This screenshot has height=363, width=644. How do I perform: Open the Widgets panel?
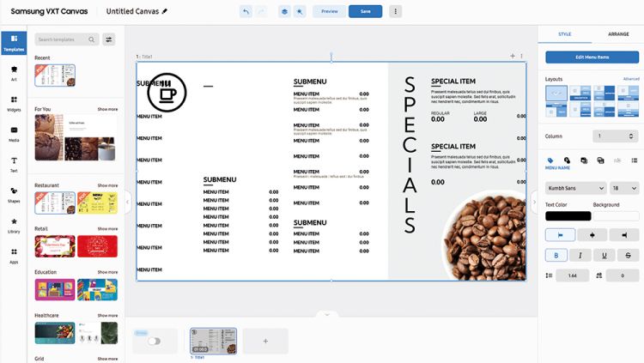pyautogui.click(x=14, y=102)
